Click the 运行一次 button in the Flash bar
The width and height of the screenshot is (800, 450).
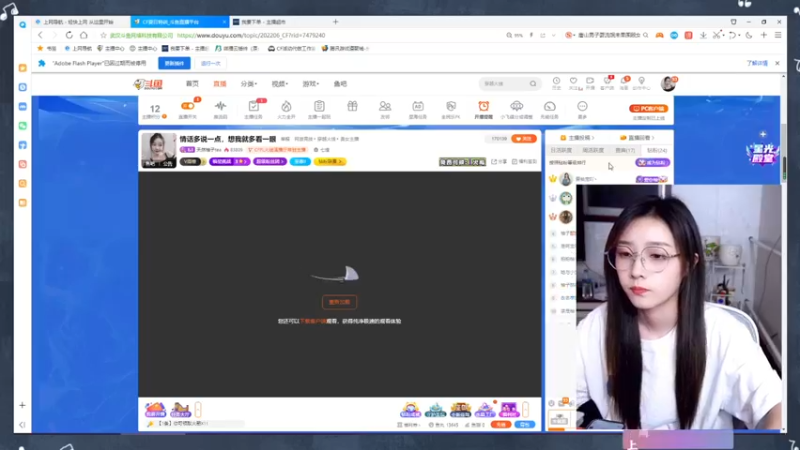coord(210,63)
